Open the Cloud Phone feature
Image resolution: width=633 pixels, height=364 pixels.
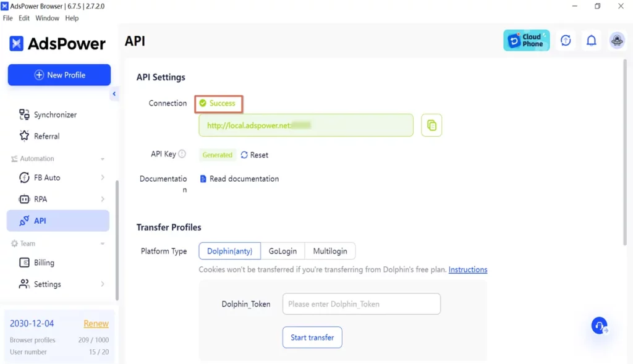coord(526,40)
